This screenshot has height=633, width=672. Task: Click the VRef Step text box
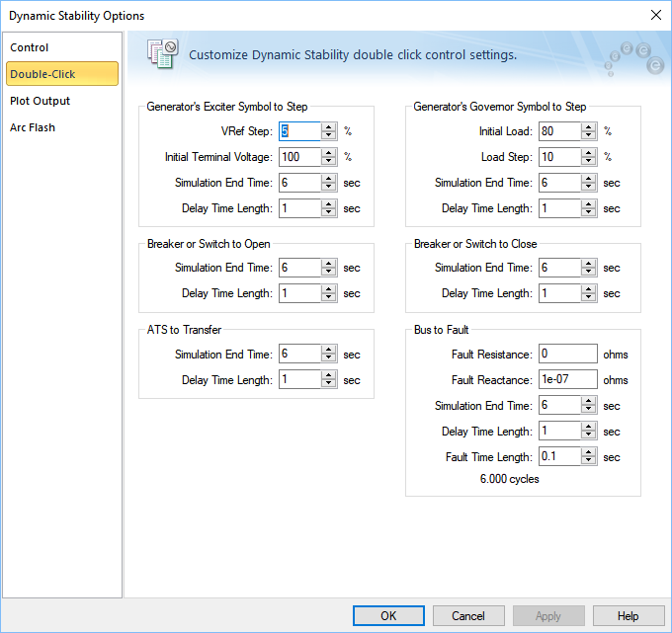pos(299,131)
